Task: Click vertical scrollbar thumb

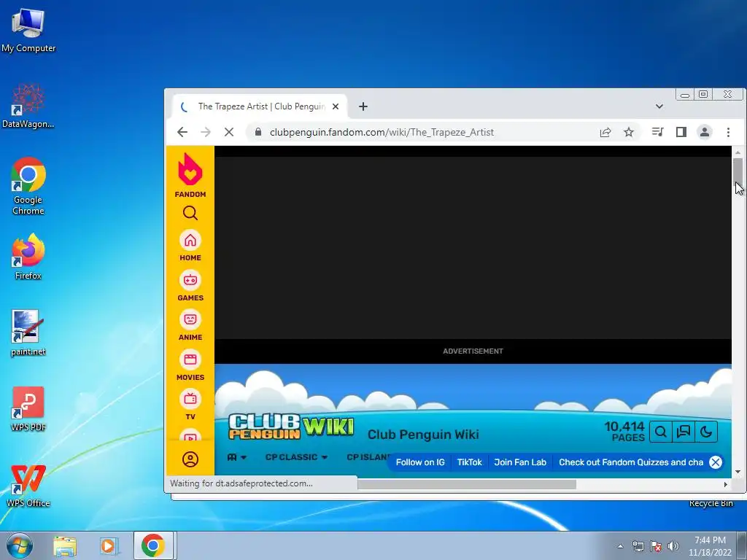Action: pyautogui.click(x=738, y=171)
